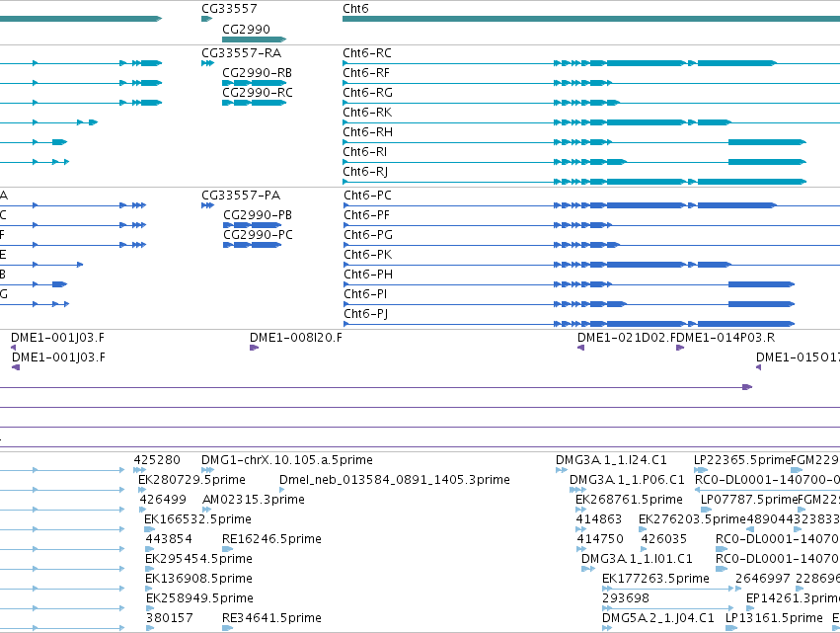Select the Cht6 gene label
The height and width of the screenshot is (633, 840).
pos(355,9)
